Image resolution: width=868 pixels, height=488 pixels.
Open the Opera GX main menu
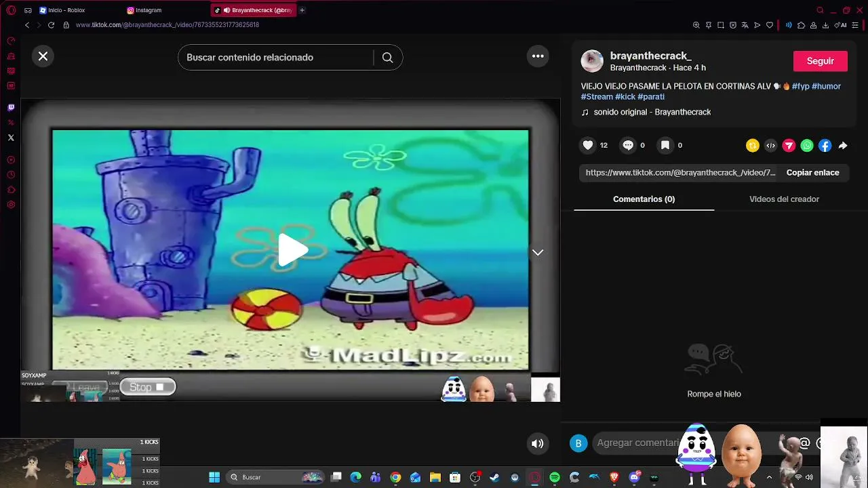(x=11, y=10)
